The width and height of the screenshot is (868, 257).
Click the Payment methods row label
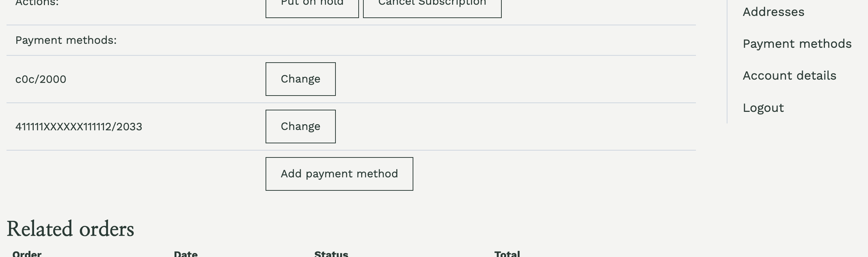(66, 40)
